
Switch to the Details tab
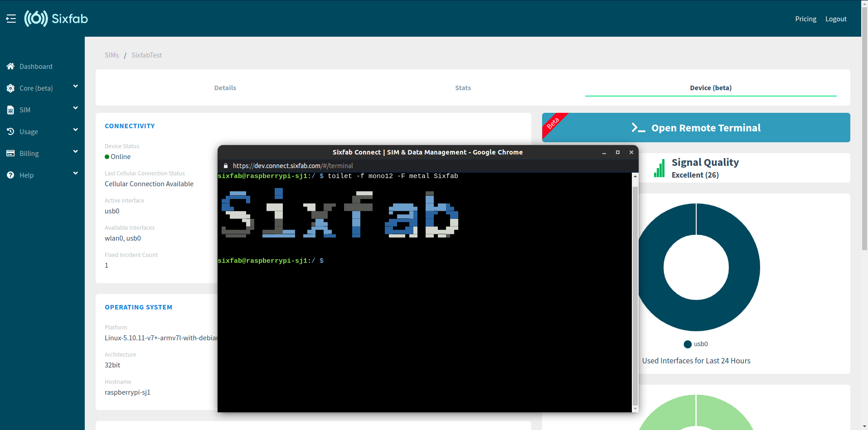point(225,88)
